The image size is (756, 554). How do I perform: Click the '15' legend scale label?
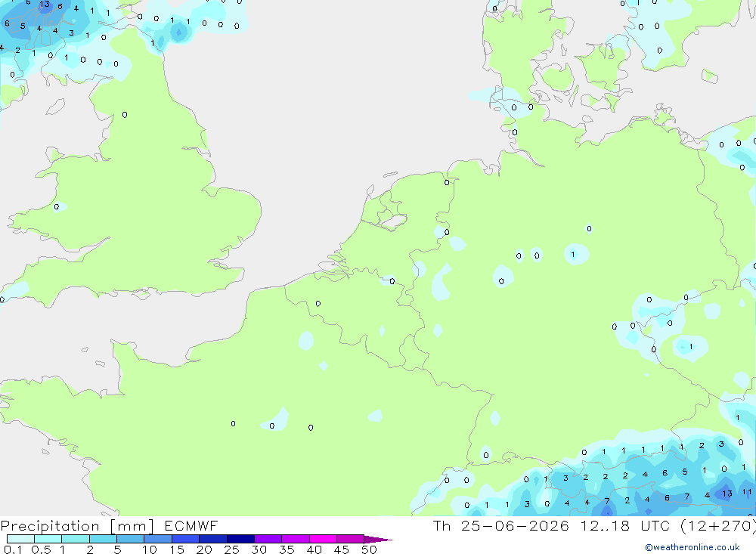[177, 549]
